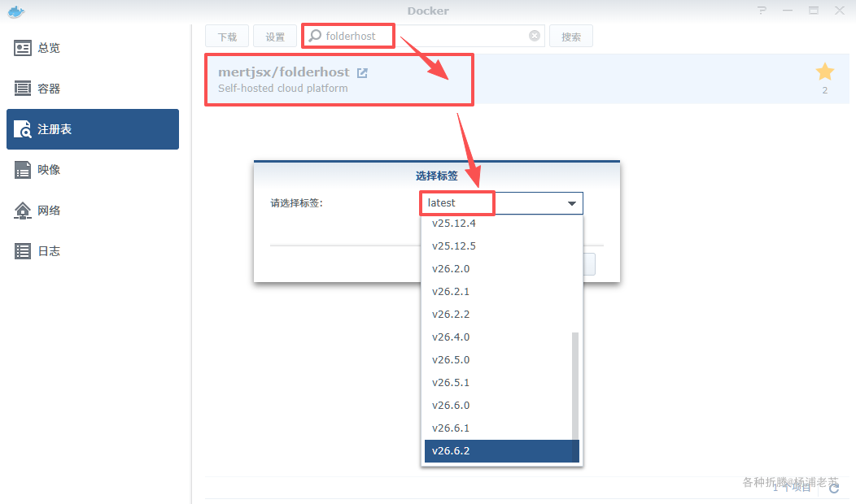This screenshot has height=504, width=856.
Task: Open the 网络 network section
Action: (93, 211)
